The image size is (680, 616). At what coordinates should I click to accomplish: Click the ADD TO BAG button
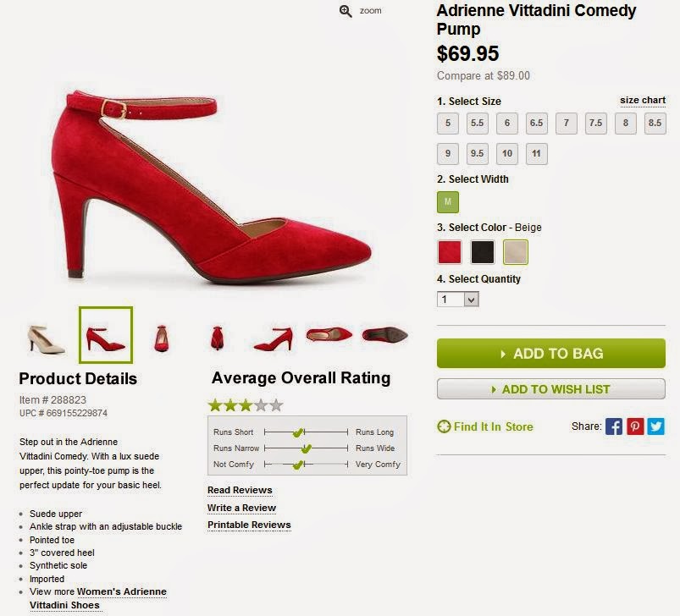[x=550, y=354]
